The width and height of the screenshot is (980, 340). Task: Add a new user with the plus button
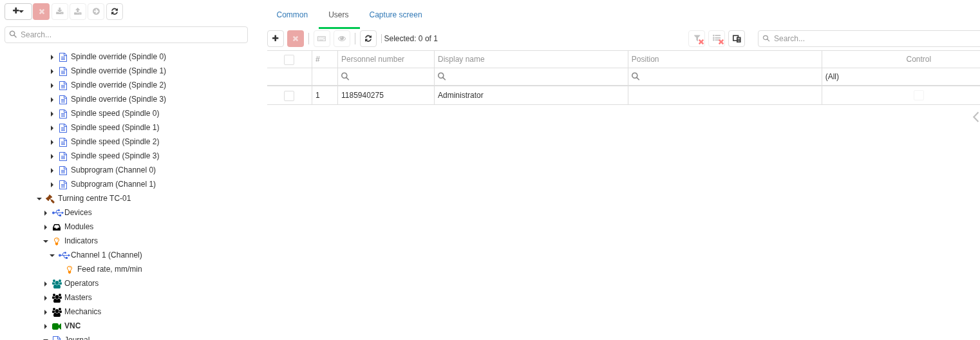tap(276, 39)
